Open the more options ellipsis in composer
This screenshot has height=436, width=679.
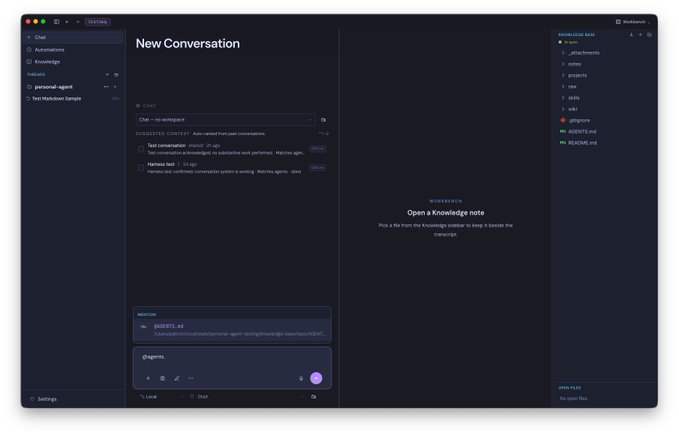[x=191, y=378]
